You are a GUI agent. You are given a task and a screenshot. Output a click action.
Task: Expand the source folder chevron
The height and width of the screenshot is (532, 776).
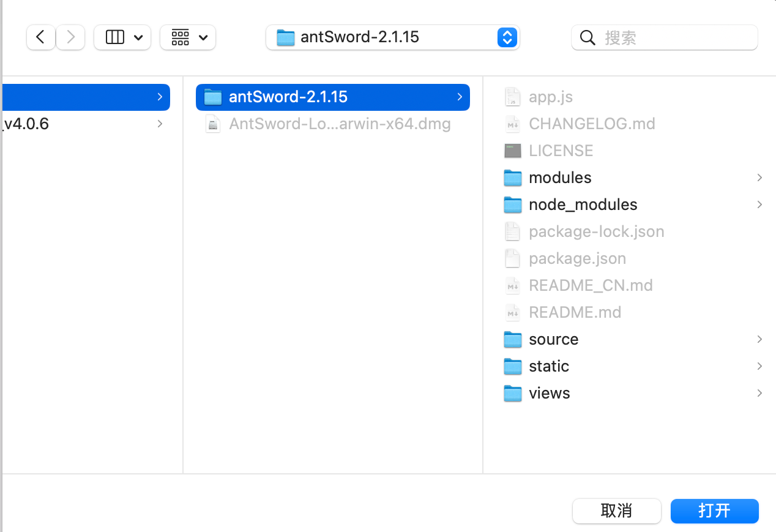(759, 339)
